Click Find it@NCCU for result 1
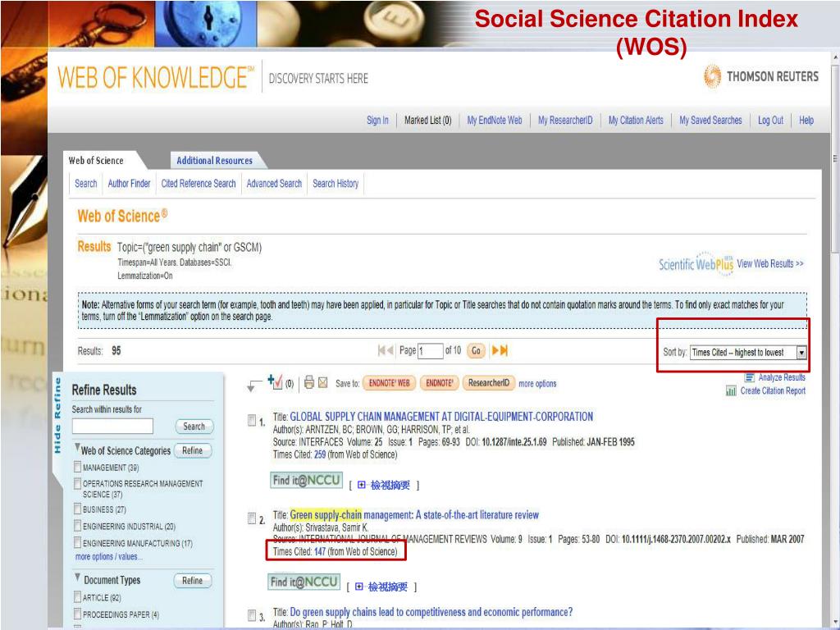The image size is (840, 630). (x=307, y=481)
